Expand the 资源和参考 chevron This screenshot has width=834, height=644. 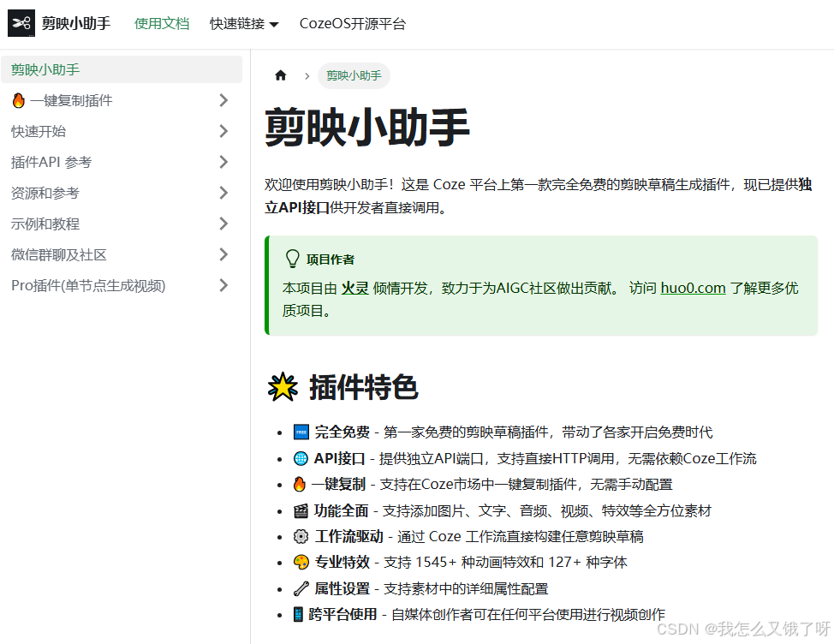[224, 193]
